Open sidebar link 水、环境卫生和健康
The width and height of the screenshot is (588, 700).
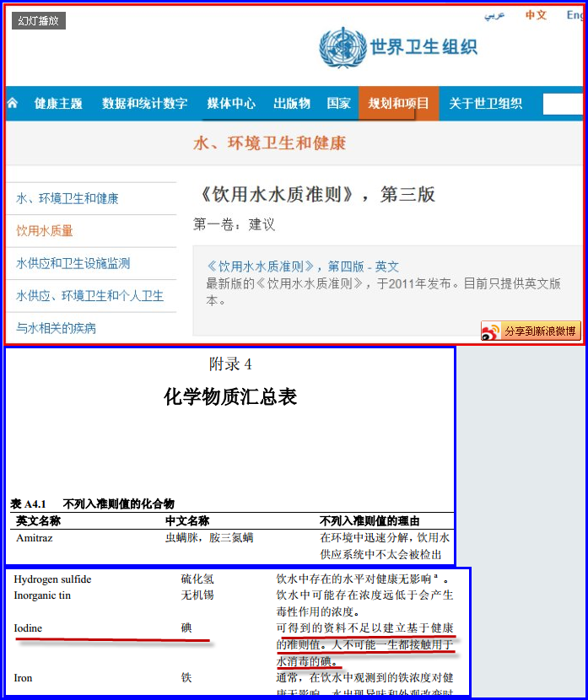pos(67,198)
